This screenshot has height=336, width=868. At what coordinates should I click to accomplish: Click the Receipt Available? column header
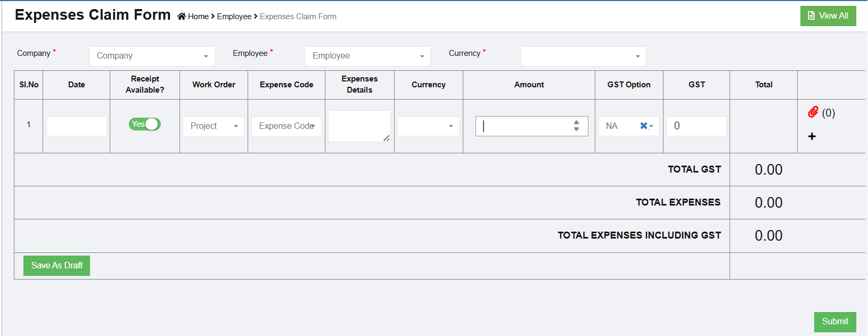tap(145, 84)
